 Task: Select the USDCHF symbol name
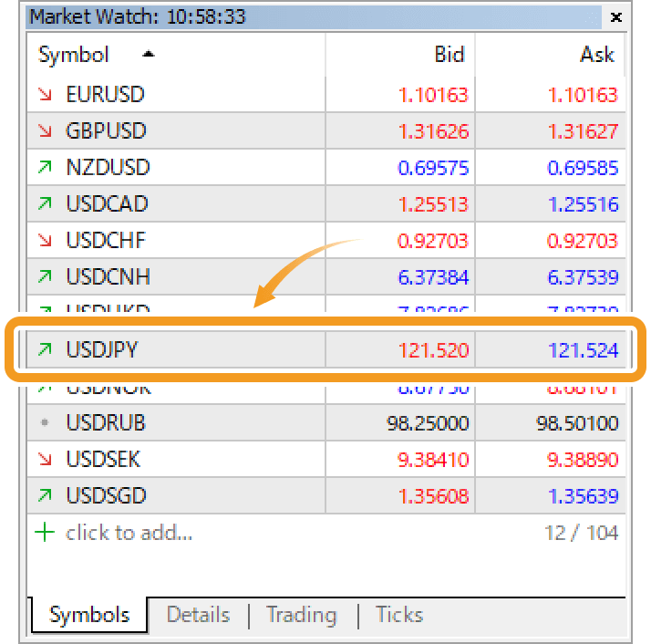(x=106, y=240)
